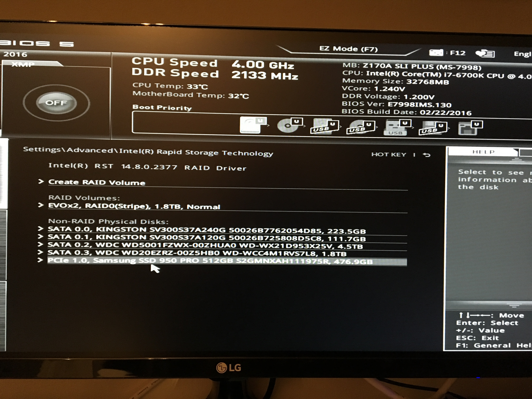Click the BIOS Ver E7998IMS.130 line

397,104
